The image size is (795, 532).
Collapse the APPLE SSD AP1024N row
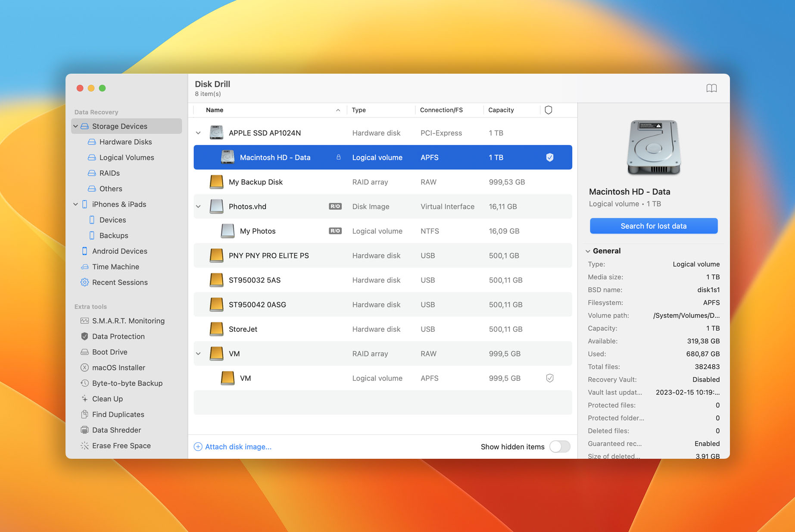pyautogui.click(x=198, y=133)
